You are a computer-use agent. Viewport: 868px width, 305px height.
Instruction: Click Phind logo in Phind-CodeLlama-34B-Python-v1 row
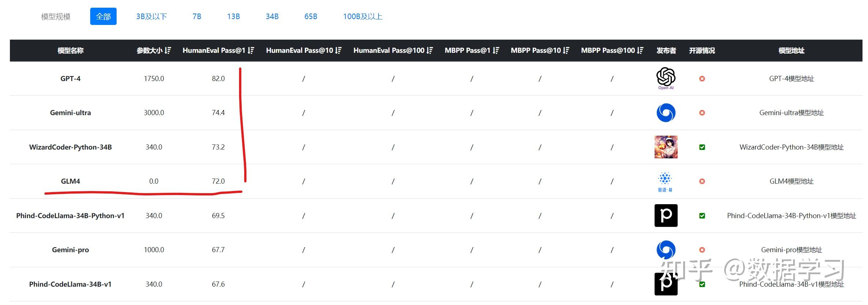(x=666, y=216)
